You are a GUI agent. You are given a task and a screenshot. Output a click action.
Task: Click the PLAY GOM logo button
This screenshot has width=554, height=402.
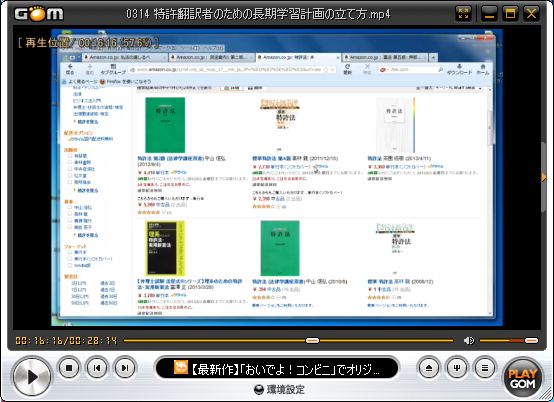coord(523,378)
